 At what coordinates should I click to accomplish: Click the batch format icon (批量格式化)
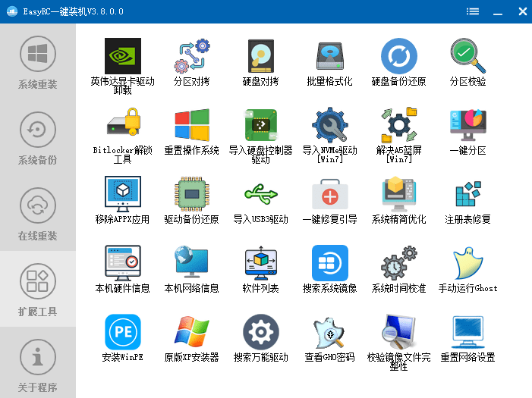[329, 58]
